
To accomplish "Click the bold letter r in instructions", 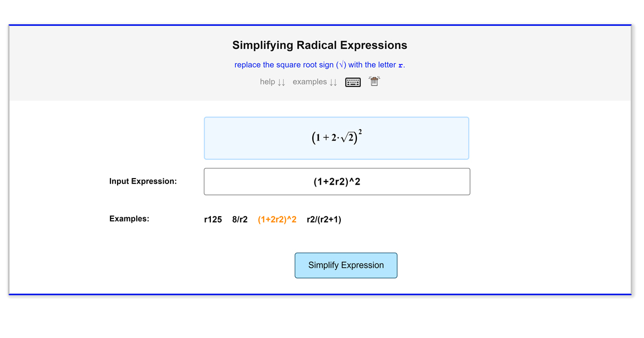I will click(x=400, y=65).
